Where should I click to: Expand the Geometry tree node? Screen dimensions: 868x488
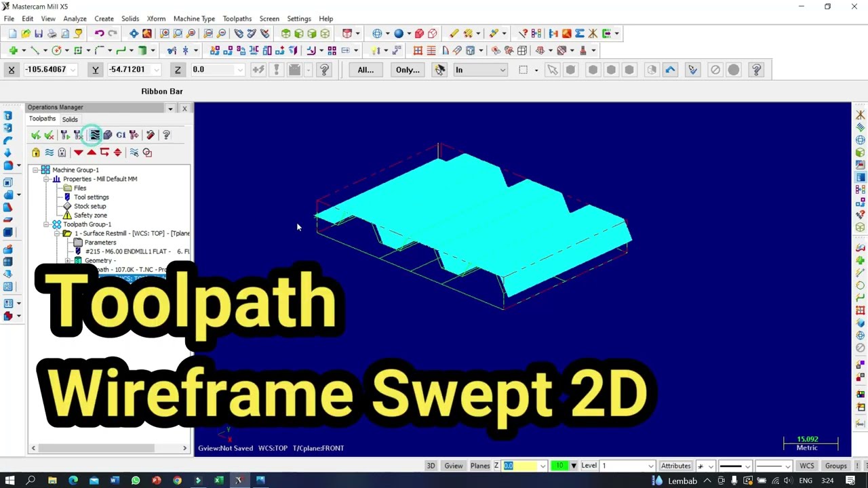coord(68,261)
